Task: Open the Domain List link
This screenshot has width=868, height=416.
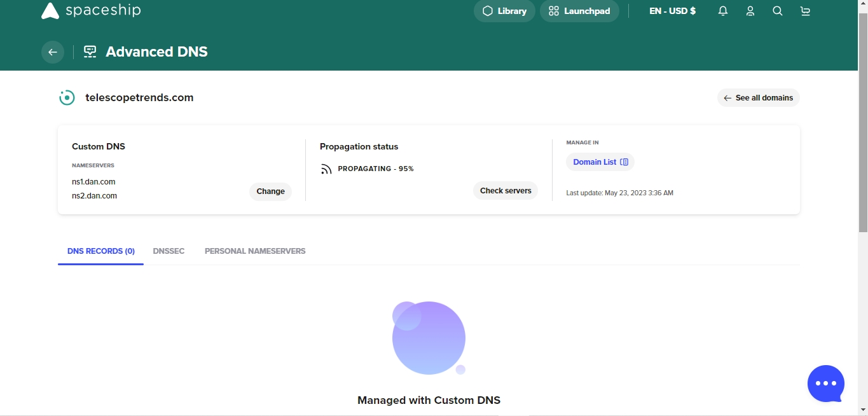Action: point(600,162)
